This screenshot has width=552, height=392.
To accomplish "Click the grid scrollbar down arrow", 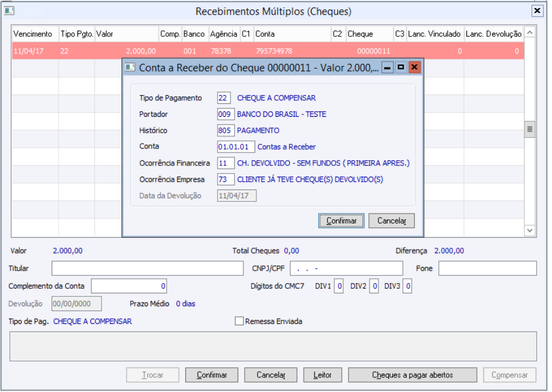I will coord(530,231).
